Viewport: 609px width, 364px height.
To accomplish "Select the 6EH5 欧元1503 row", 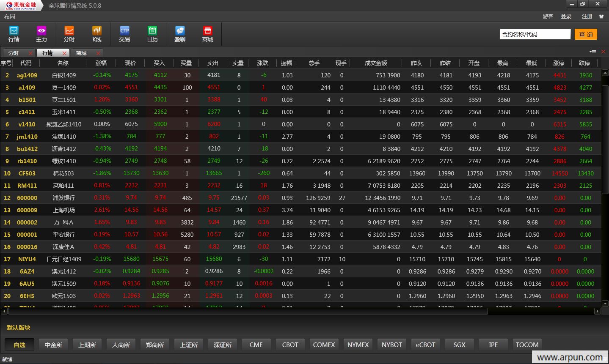I will [300, 296].
